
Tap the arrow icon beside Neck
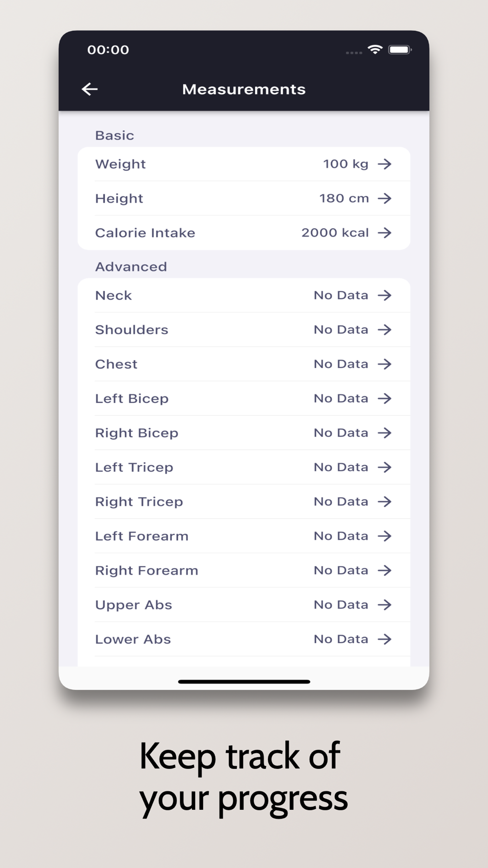click(385, 295)
